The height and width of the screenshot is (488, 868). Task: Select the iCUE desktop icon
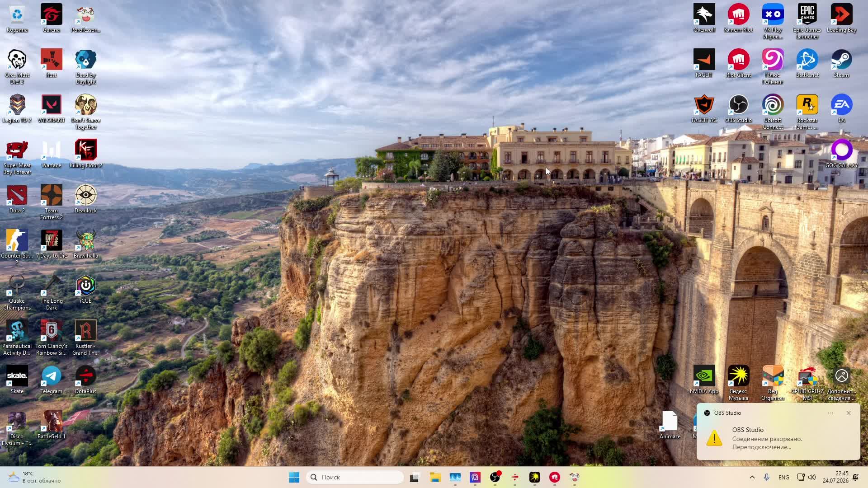point(85,290)
